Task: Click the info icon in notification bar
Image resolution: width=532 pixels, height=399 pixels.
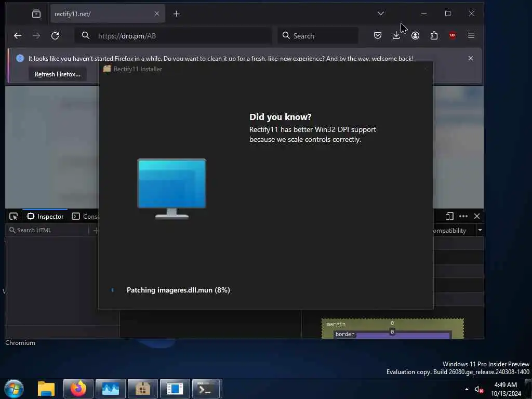Action: tap(20, 58)
